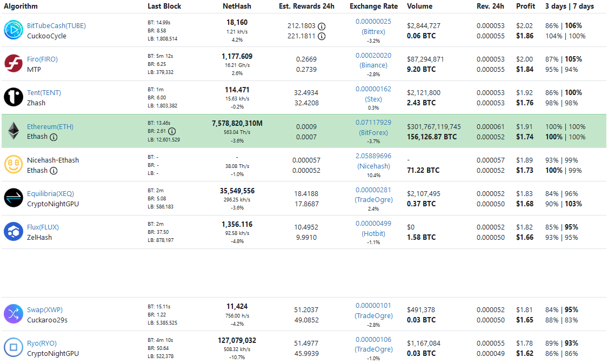Click exchange rate 2.05889696 link
The image size is (608, 364).
click(373, 156)
